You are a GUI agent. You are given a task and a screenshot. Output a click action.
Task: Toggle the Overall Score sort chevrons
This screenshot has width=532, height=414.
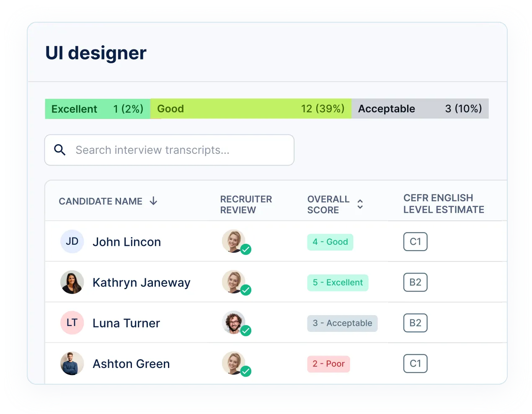(x=360, y=204)
